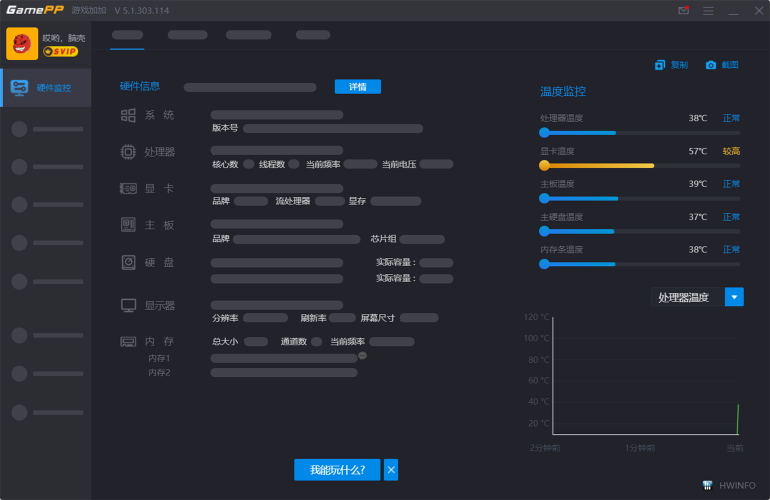
Task: Click the 截图 screenshot camera icon
Action: click(711, 65)
